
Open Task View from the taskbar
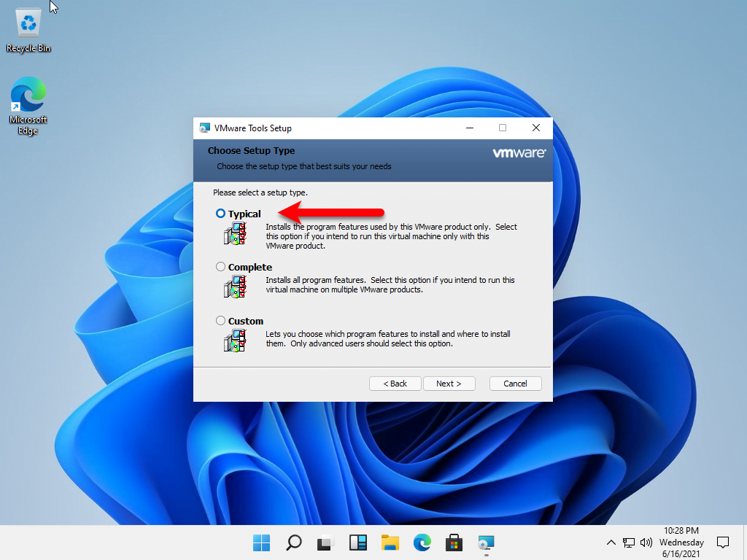pos(325,542)
